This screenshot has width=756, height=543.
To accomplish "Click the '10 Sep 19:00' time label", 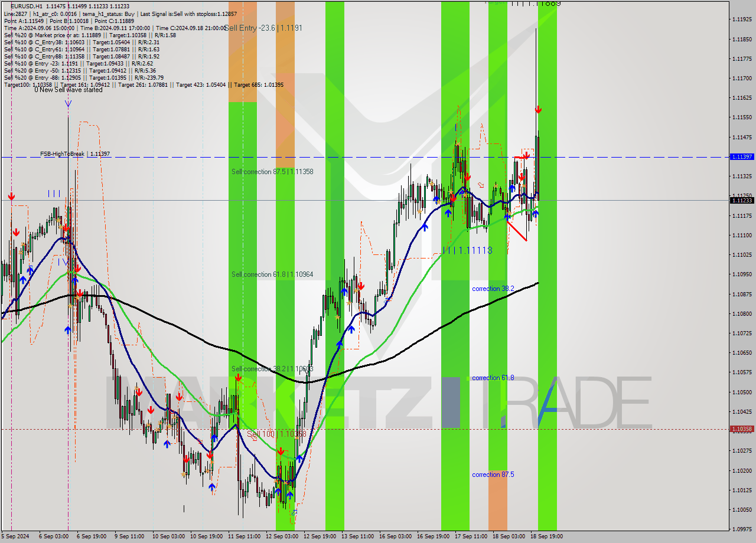I will (206, 537).
